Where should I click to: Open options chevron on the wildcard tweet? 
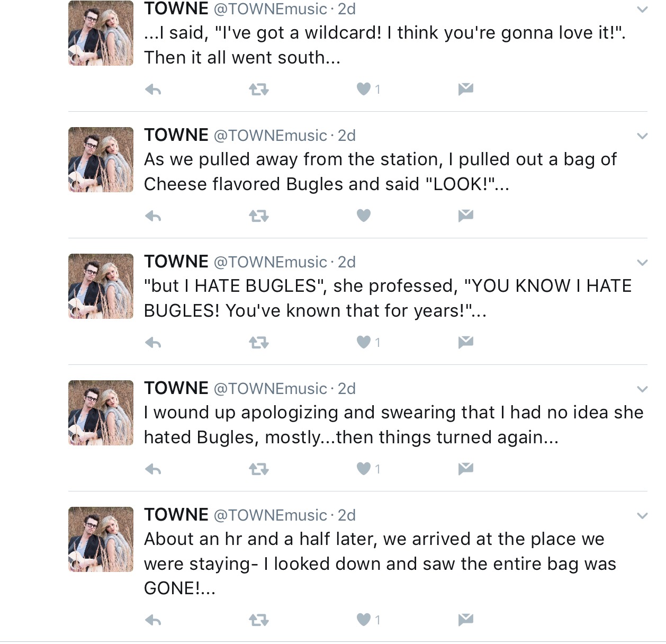click(x=642, y=10)
